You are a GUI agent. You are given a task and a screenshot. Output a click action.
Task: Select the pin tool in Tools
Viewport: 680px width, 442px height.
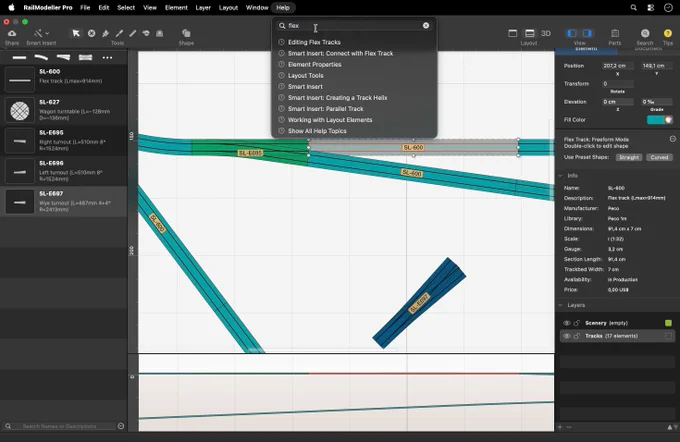[x=105, y=33]
